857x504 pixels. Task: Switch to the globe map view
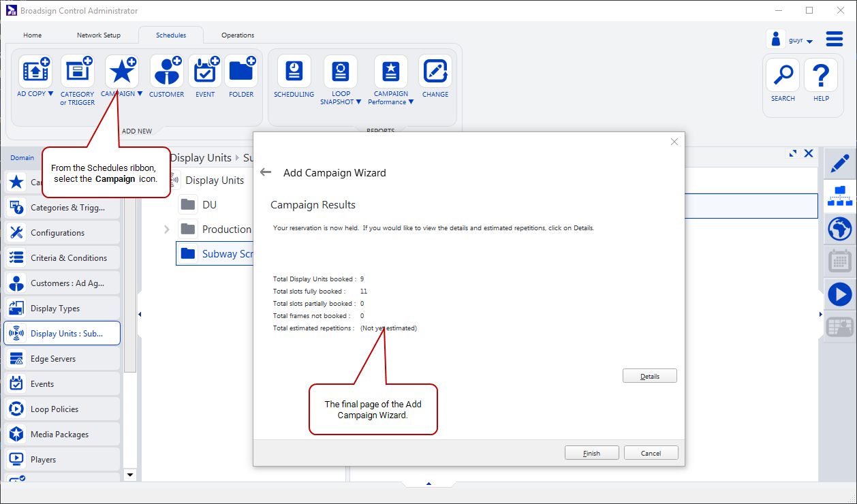click(840, 229)
